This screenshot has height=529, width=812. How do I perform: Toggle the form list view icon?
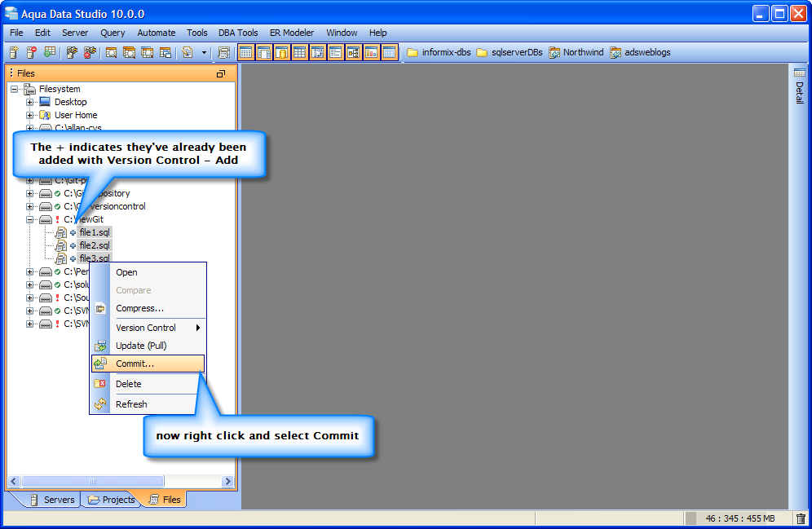click(x=335, y=52)
